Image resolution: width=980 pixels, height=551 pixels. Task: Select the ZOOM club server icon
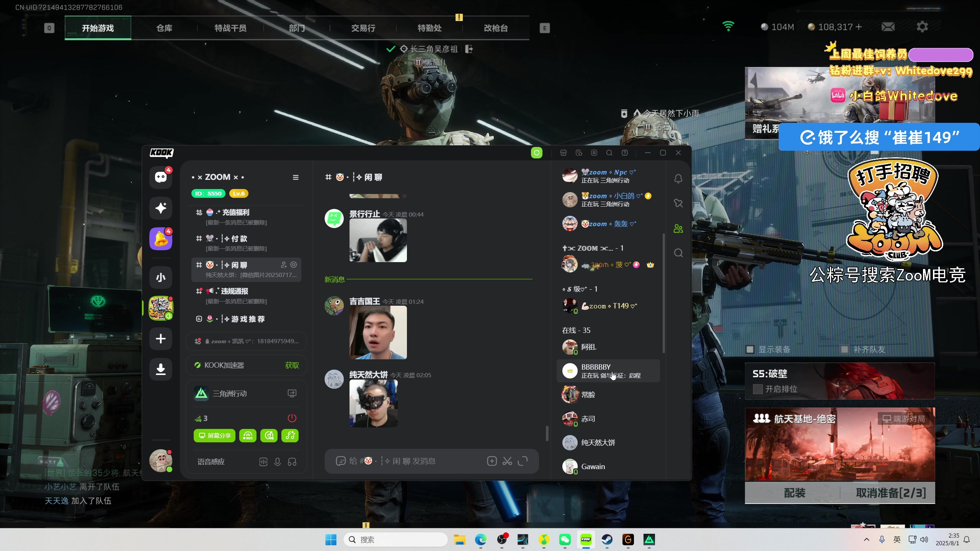(x=161, y=308)
